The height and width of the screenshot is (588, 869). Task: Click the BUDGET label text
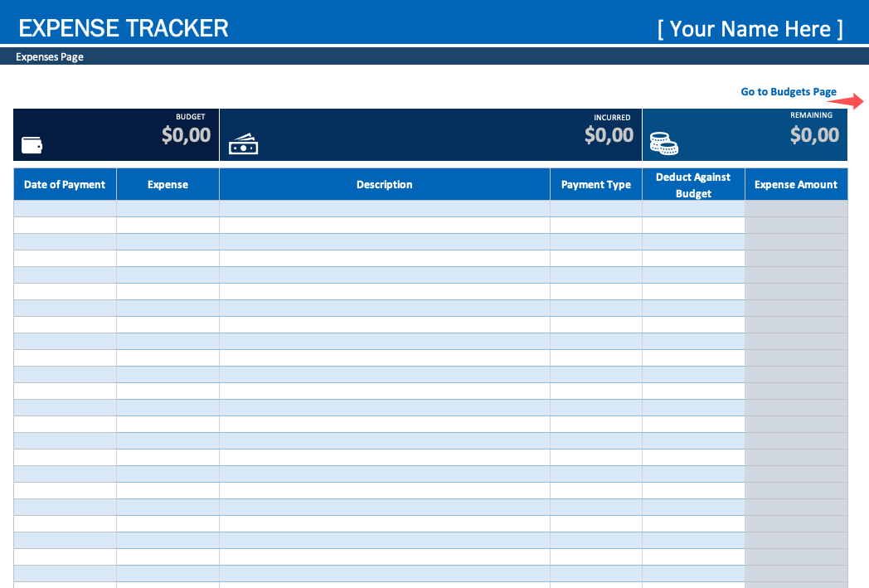click(191, 117)
